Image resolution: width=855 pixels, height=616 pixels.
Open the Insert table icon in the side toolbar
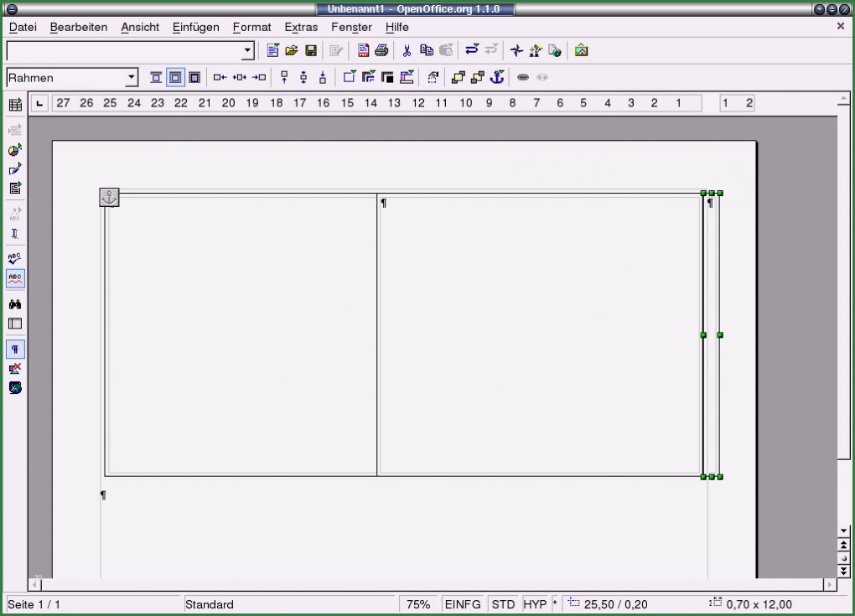[x=15, y=105]
